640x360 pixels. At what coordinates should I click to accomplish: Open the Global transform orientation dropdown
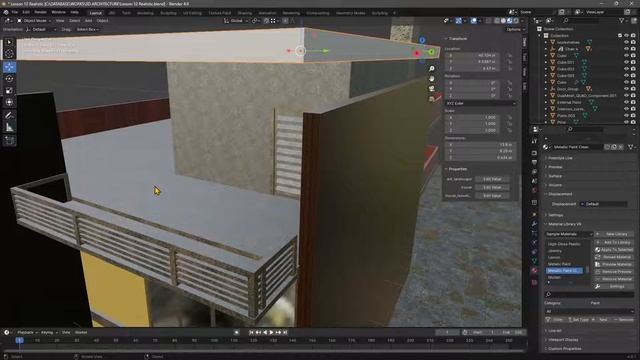[x=236, y=20]
